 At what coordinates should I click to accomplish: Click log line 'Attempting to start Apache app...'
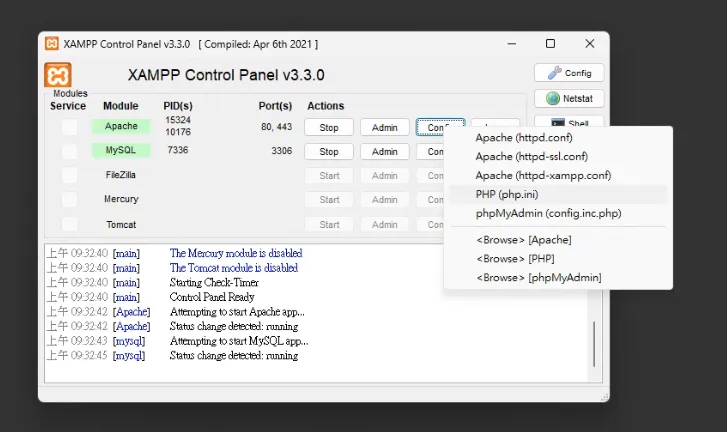[237, 312]
